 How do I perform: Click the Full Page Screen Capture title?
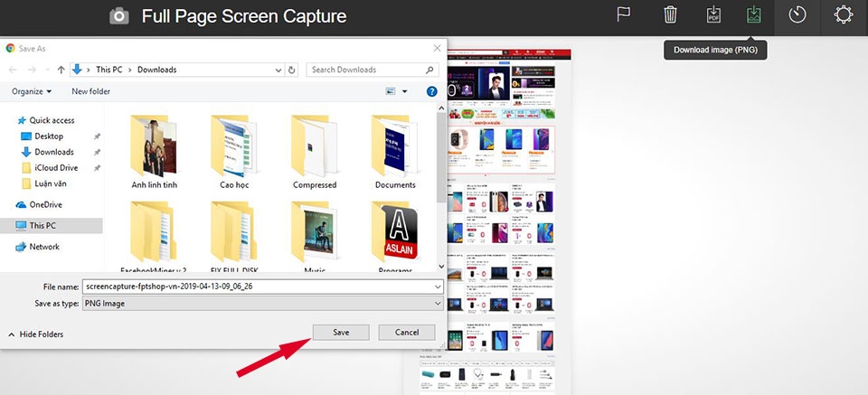[244, 16]
